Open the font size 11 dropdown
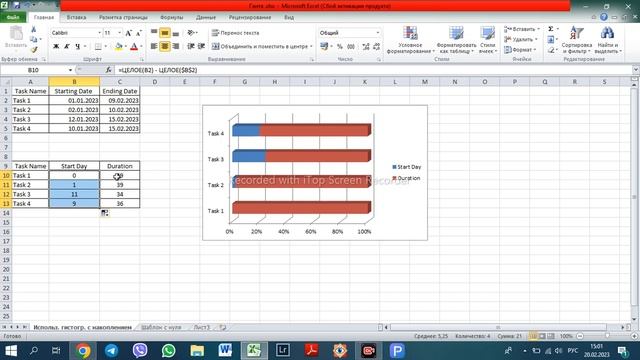Image resolution: width=640 pixels, height=360 pixels. point(120,33)
